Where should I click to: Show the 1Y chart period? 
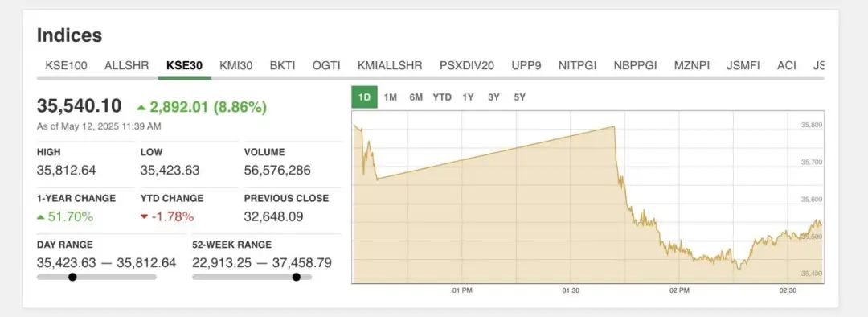(468, 97)
